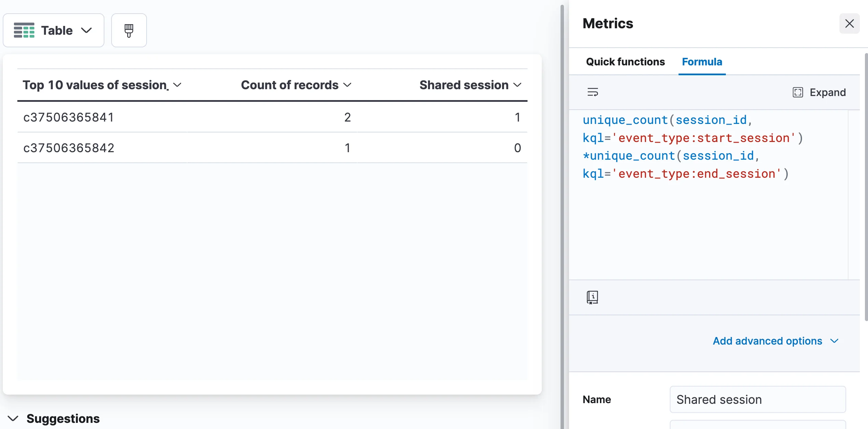Open the Table chart type dropdown

coord(87,30)
